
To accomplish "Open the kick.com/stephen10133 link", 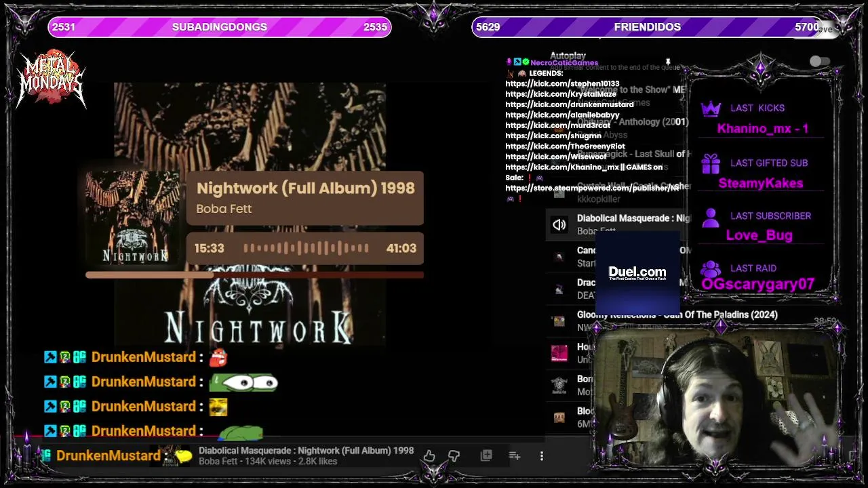I will pyautogui.click(x=562, y=83).
